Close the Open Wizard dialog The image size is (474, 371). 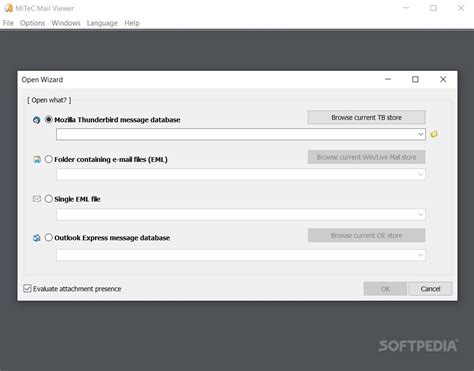(443, 79)
